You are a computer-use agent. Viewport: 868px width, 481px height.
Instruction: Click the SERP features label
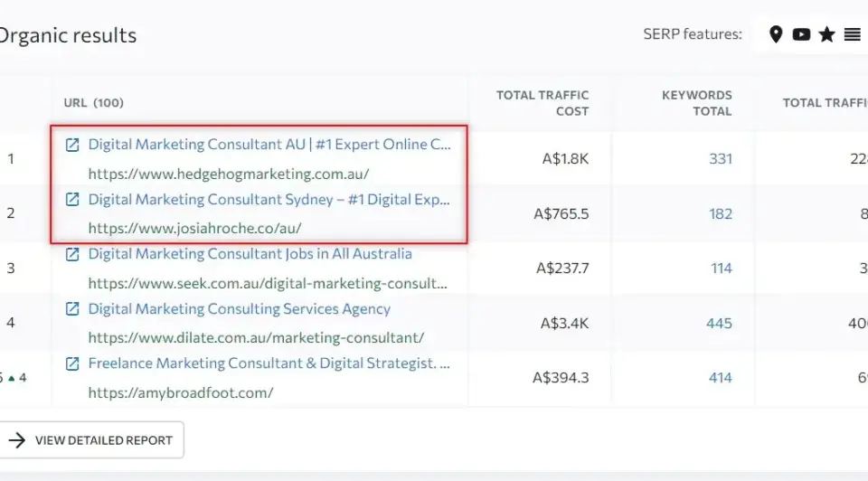point(693,34)
